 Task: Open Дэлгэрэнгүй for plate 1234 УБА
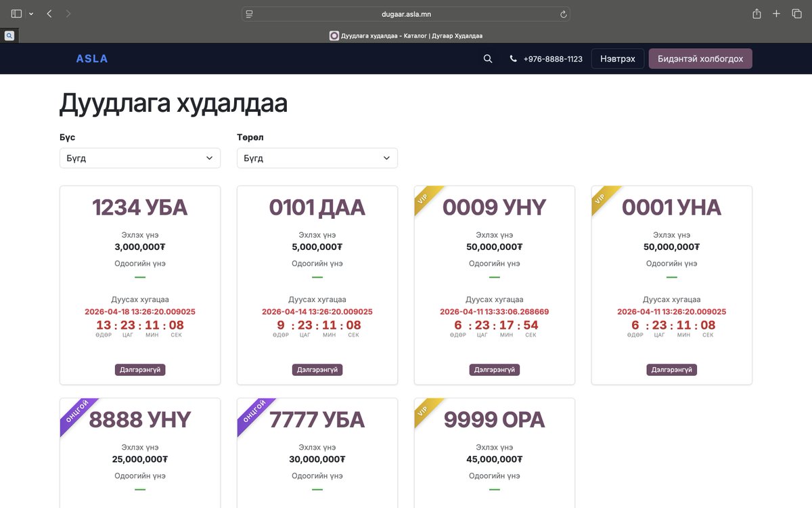click(140, 370)
